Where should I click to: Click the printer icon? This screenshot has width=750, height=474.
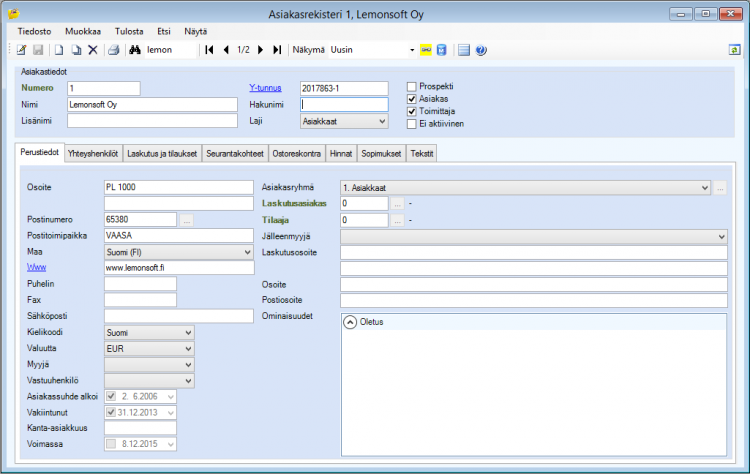tap(113, 50)
